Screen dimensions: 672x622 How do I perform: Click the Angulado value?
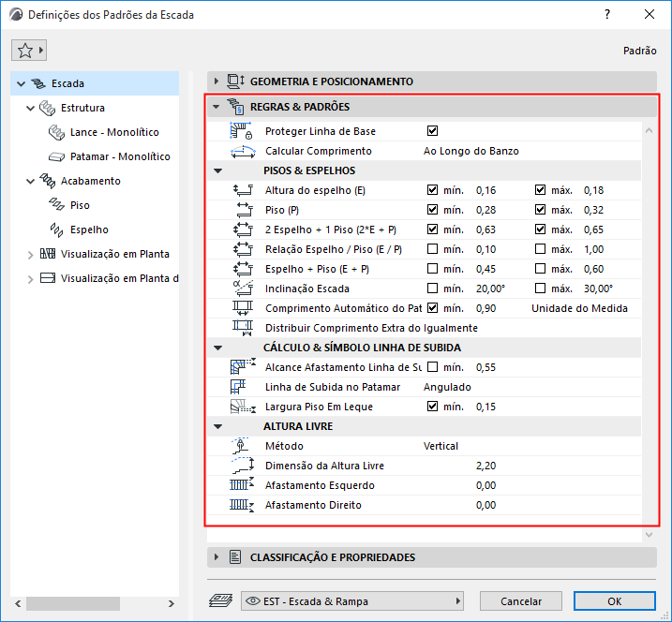[447, 387]
